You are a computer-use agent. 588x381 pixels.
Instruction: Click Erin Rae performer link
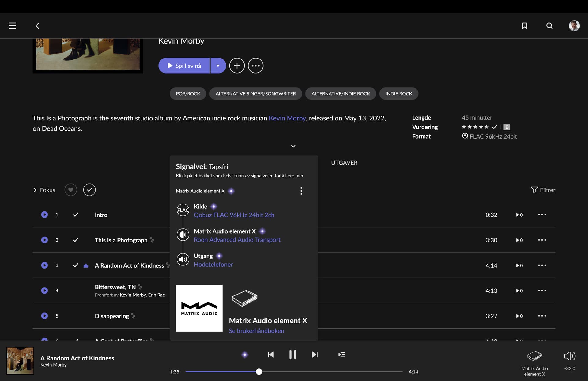tap(156, 295)
